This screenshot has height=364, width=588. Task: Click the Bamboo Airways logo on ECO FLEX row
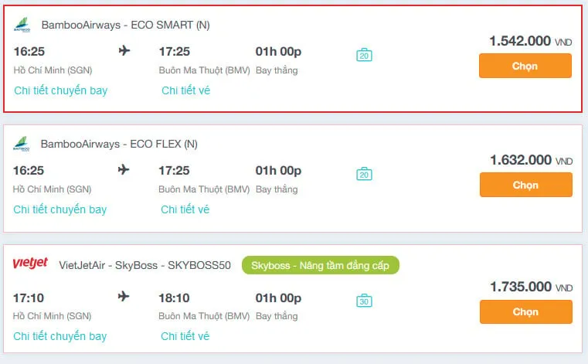pyautogui.click(x=22, y=144)
